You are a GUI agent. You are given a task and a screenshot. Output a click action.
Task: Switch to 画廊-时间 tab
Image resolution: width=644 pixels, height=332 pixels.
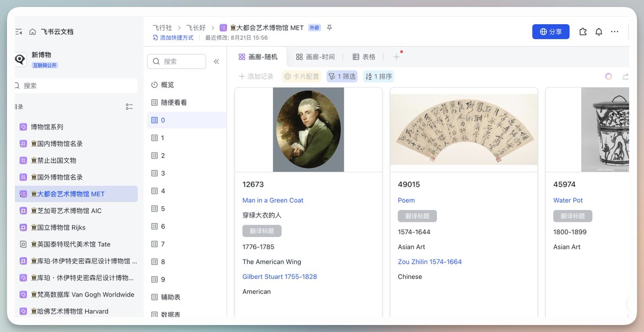pyautogui.click(x=316, y=56)
